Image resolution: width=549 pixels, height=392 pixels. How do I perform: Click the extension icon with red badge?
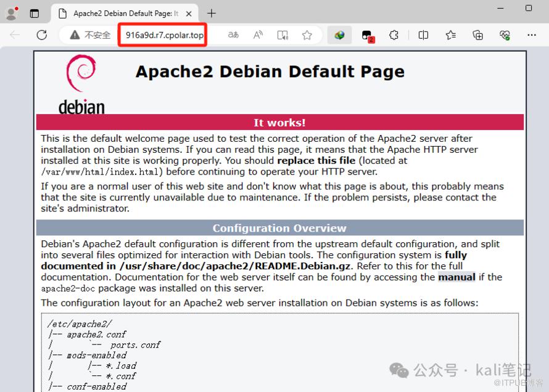pyautogui.click(x=367, y=35)
